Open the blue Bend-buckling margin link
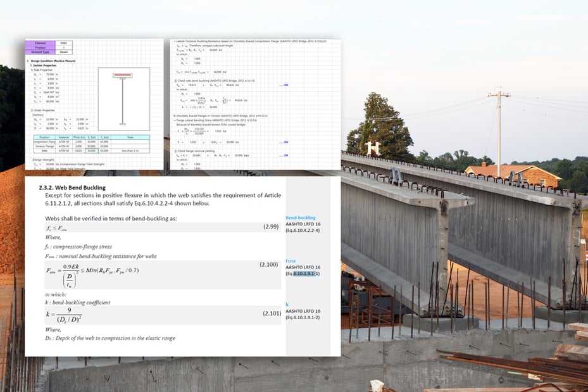The width and height of the screenshot is (588, 392). tap(301, 218)
